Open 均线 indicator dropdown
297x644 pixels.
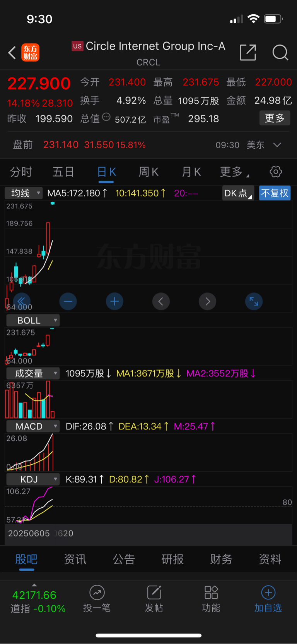pyautogui.click(x=24, y=193)
